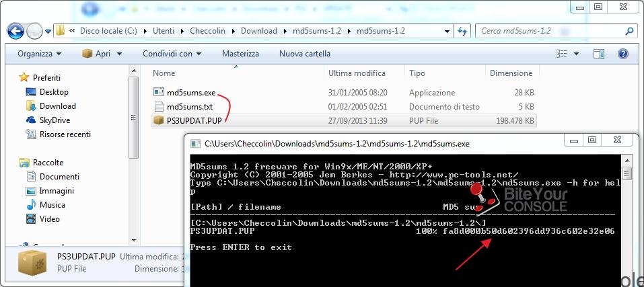Click the console window scrollbar thumb
This screenshot has width=644, height=287.
tap(627, 172)
